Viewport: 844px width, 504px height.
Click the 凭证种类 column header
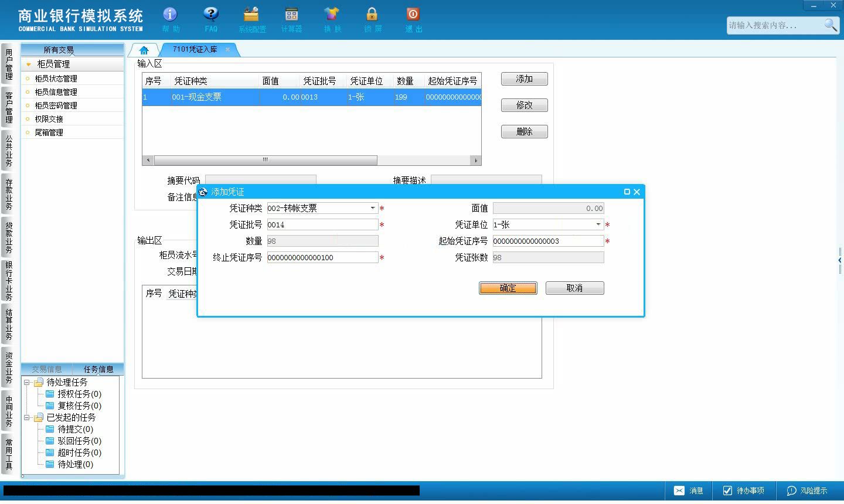[215, 81]
